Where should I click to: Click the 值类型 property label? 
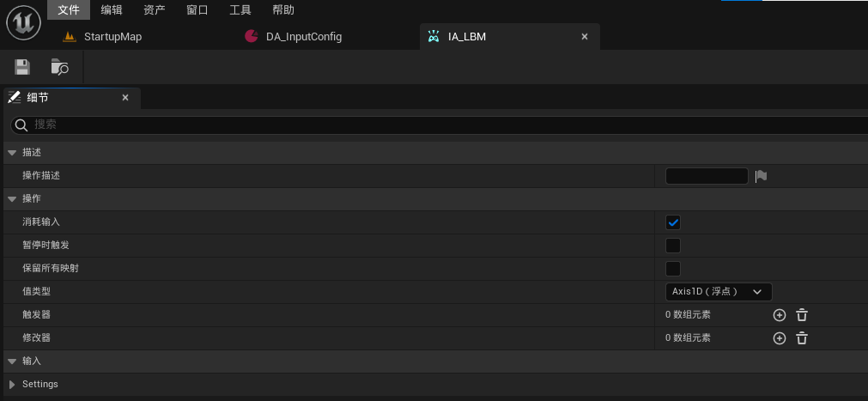36,291
